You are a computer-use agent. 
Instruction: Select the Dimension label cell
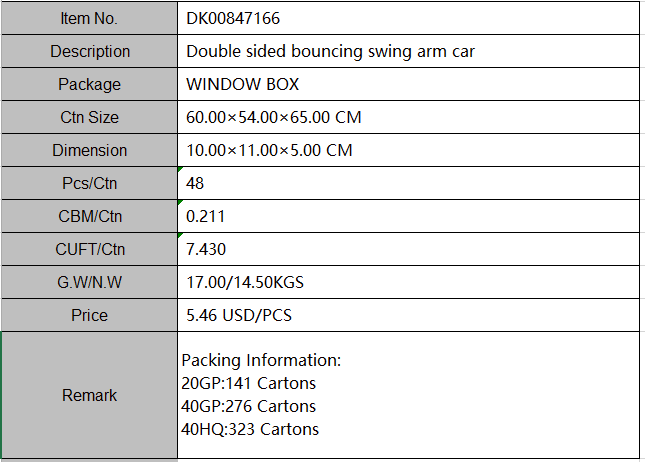tap(89, 150)
